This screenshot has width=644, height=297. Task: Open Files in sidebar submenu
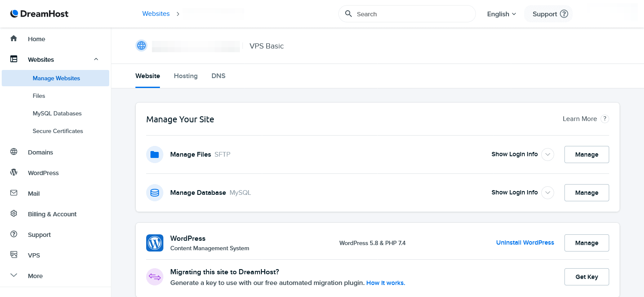point(39,96)
